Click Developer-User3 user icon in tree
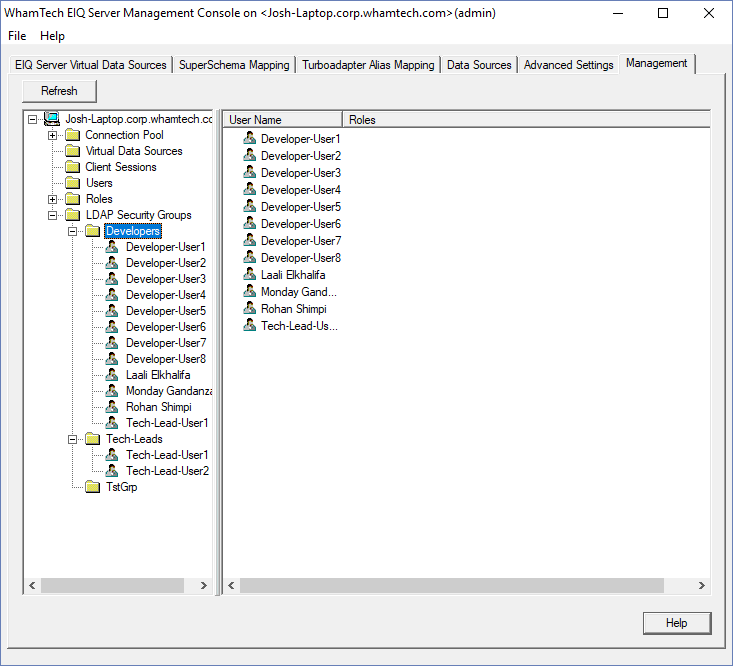The height and width of the screenshot is (666, 733). (x=112, y=279)
